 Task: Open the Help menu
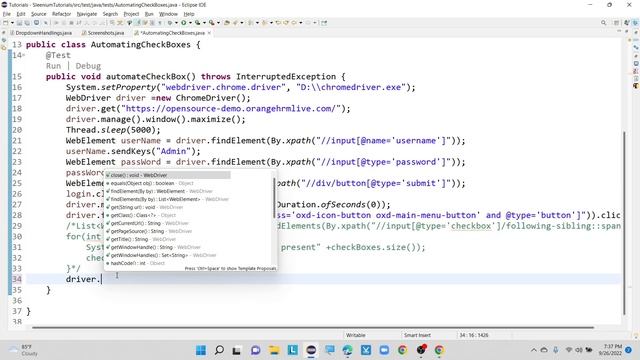tap(189, 14)
